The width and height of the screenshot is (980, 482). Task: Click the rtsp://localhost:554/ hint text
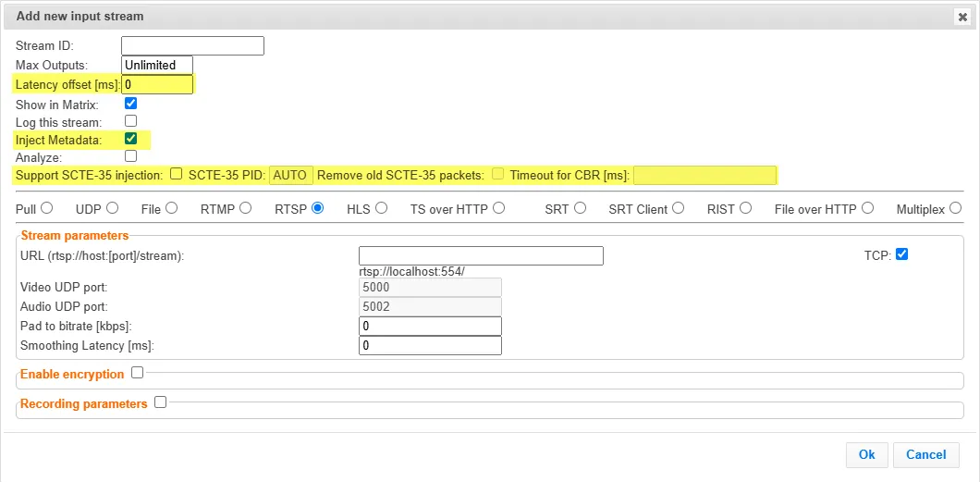411,271
